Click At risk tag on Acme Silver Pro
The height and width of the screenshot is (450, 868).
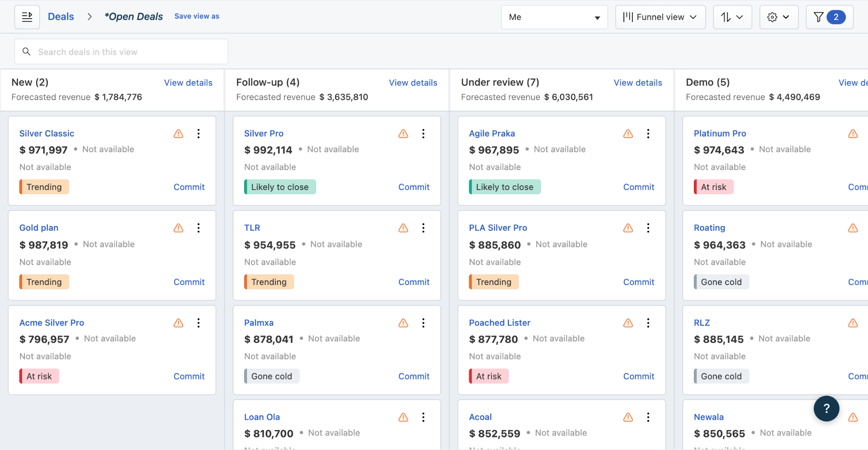(39, 376)
